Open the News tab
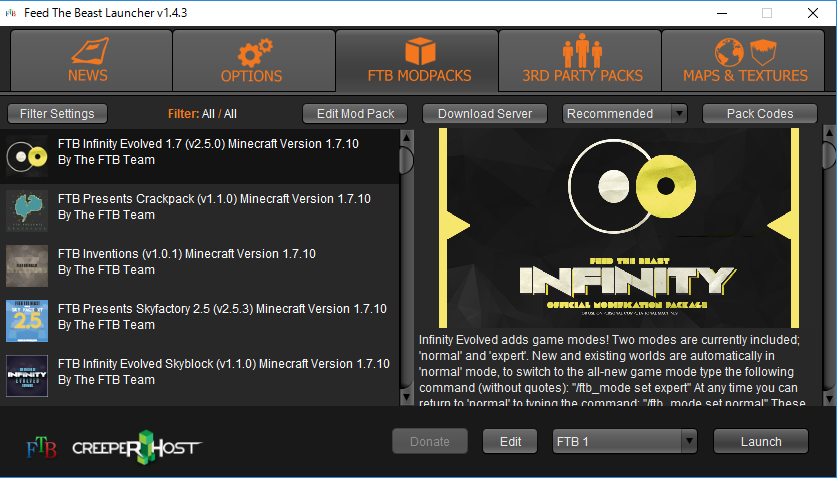Viewport: 837px width, 478px height. [88, 61]
